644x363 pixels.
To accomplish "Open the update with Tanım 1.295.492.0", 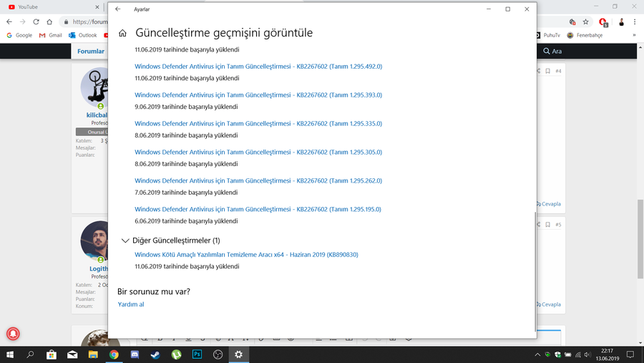I will click(x=258, y=66).
